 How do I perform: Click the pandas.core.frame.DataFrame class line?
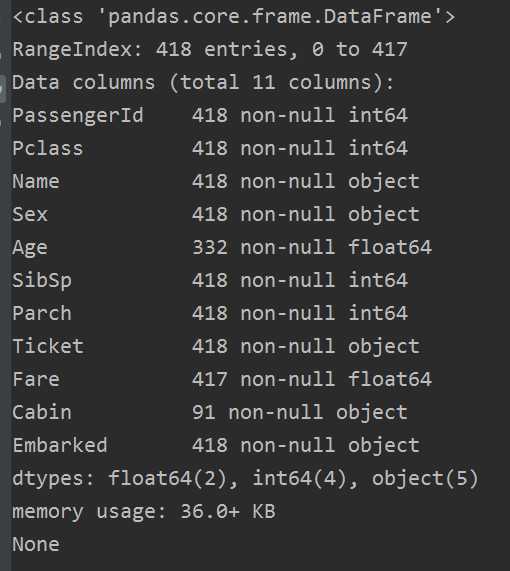[x=234, y=17]
